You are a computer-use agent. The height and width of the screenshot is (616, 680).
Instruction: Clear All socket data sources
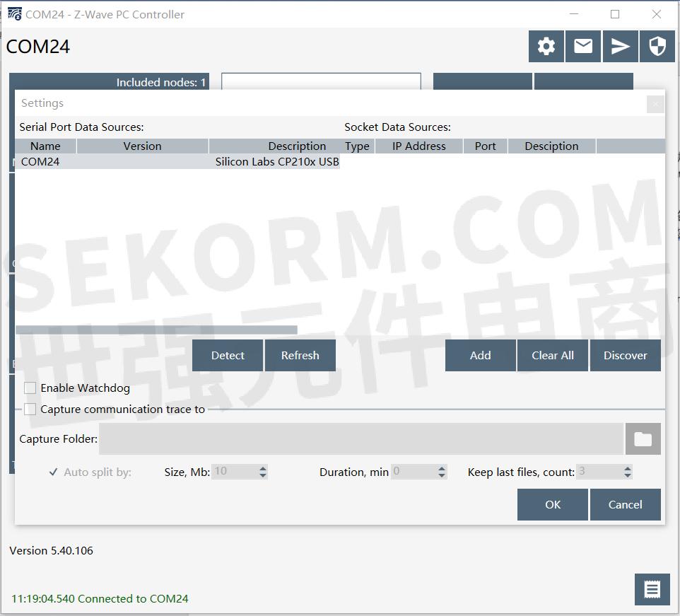click(553, 355)
